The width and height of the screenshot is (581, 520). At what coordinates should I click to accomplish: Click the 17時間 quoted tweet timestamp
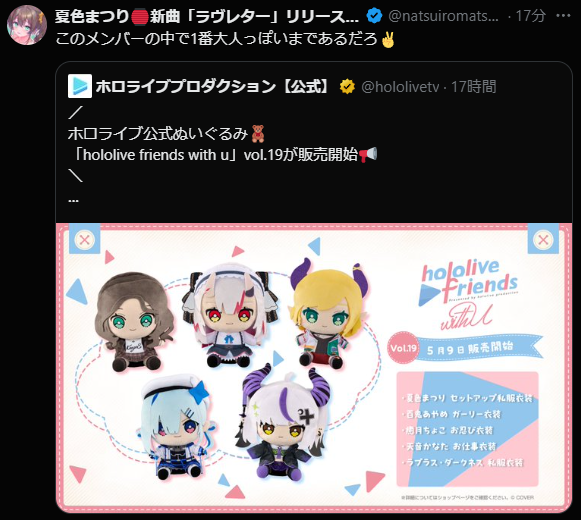coord(473,87)
